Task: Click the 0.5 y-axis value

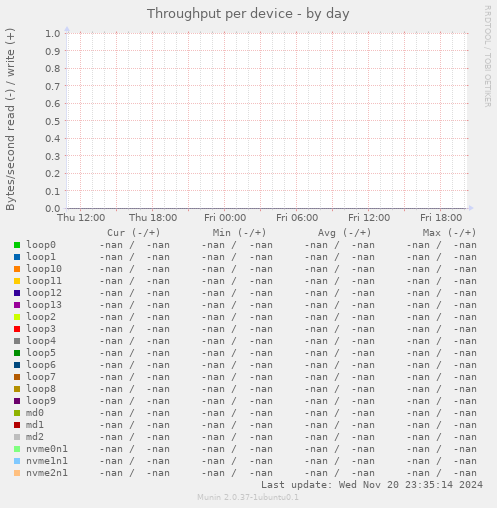Action: 53,121
